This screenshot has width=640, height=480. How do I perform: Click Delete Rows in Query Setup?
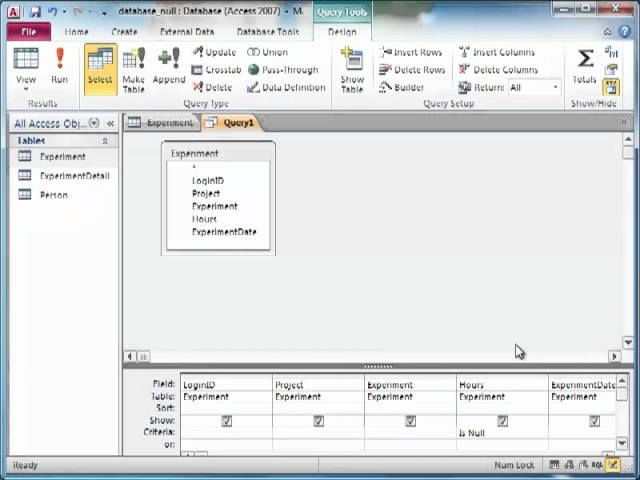[x=412, y=70]
